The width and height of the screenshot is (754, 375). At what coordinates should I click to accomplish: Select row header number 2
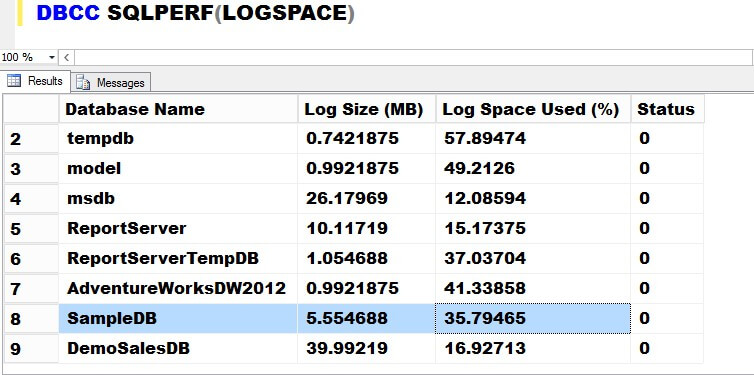pyautogui.click(x=31, y=139)
